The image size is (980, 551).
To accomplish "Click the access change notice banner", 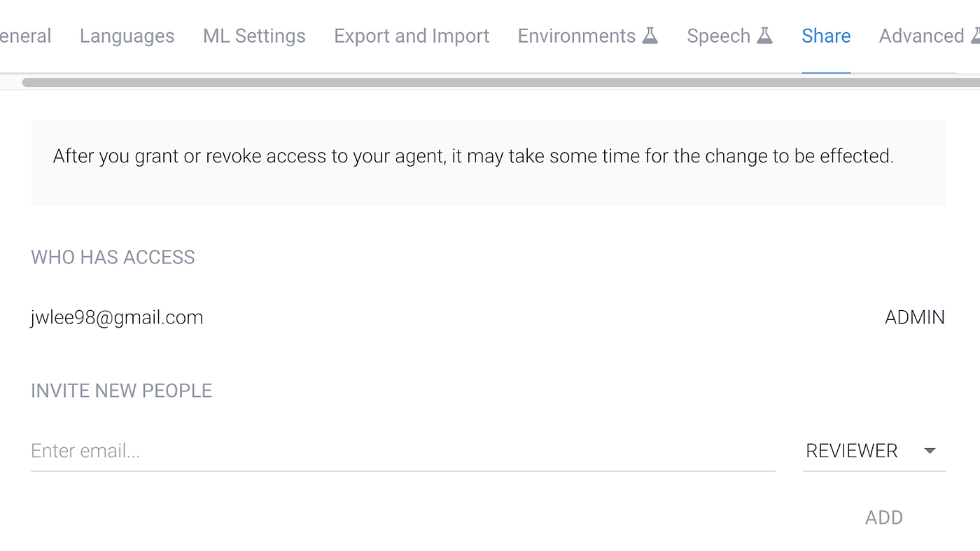I will click(x=488, y=162).
